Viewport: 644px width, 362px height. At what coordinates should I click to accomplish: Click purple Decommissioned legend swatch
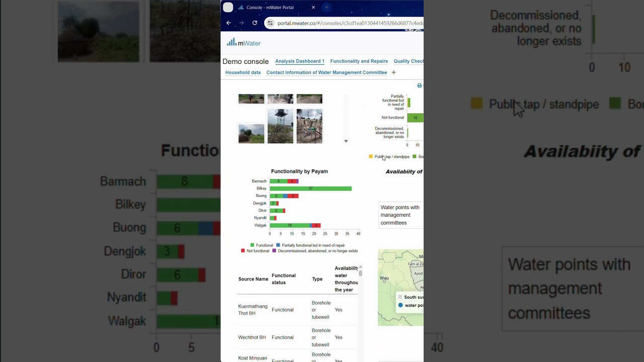(x=274, y=251)
